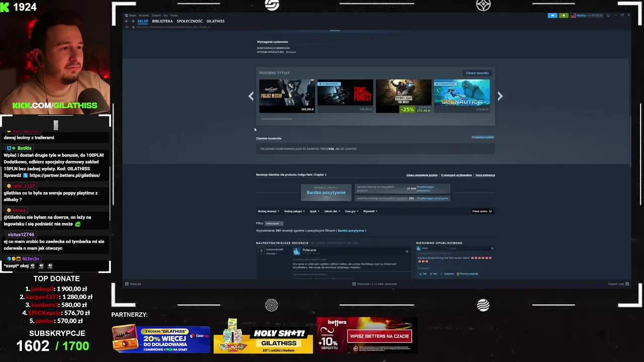Screen dimensions: 644x362
Task: Open Twoje preferencje link
Action: 485,175
